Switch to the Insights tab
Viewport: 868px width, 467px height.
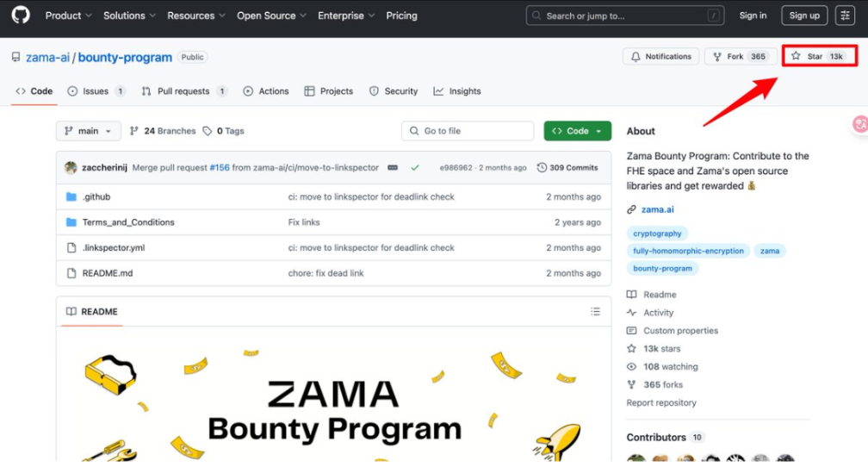click(x=456, y=90)
